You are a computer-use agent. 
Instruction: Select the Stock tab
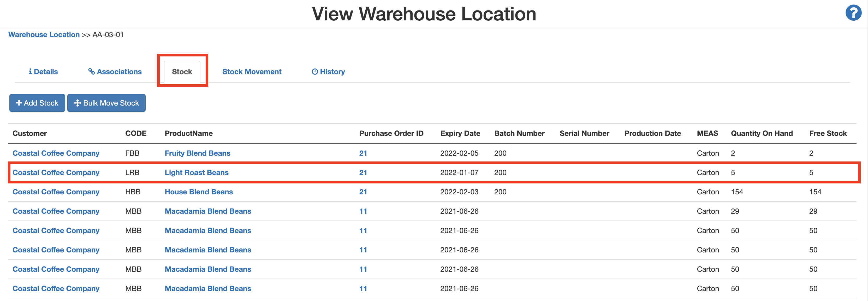182,72
